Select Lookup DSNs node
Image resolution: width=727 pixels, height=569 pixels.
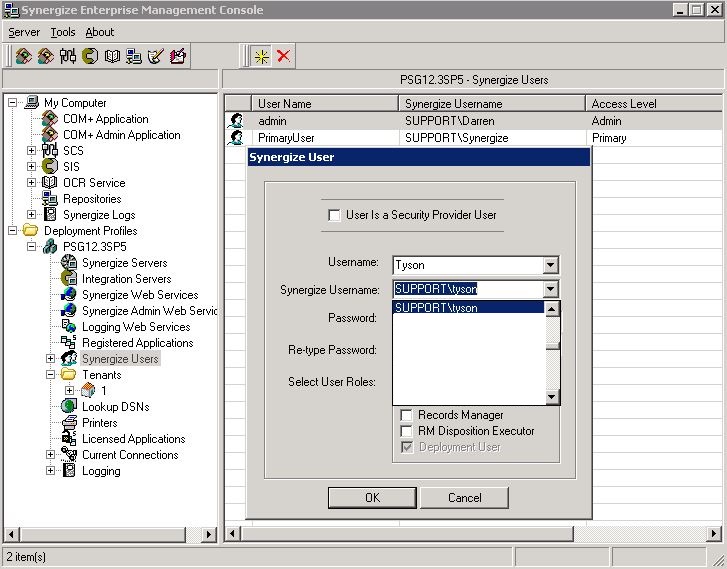(115, 407)
